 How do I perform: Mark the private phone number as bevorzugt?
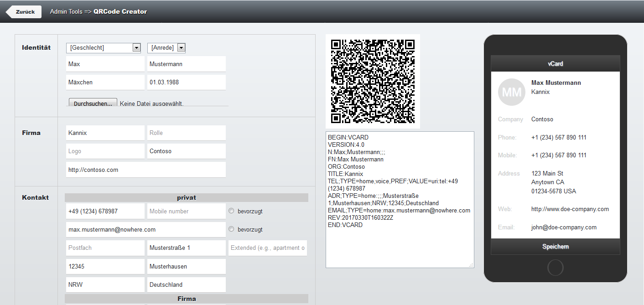(x=231, y=211)
